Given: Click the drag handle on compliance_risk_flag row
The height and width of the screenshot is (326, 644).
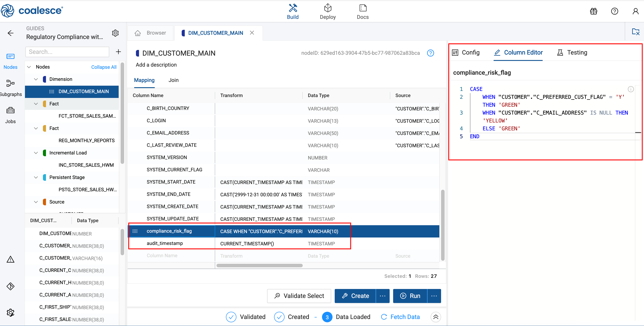Looking at the screenshot, I should point(135,231).
